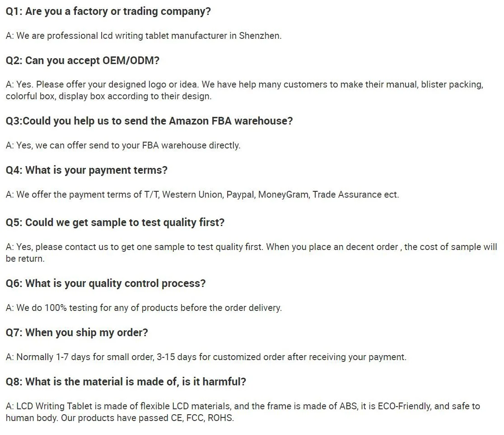This screenshot has height=435, width=504.
Task: Click the Q4 payment terms question
Action: [x=87, y=170]
